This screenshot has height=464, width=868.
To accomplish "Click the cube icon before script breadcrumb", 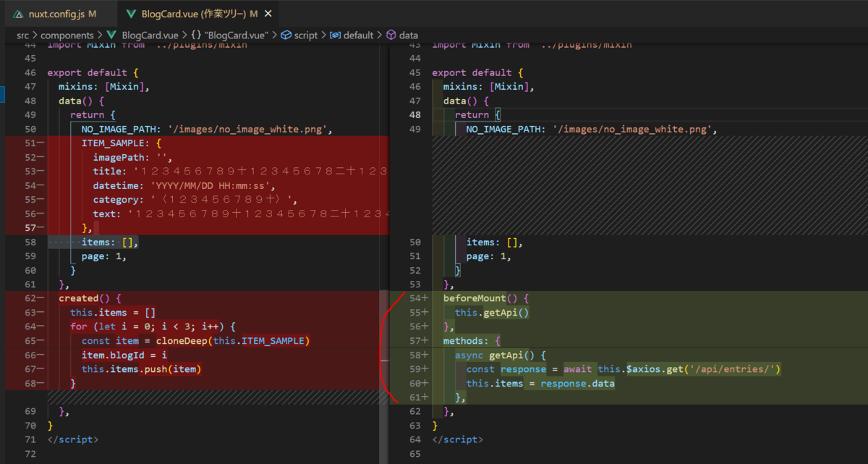I will tap(286, 35).
